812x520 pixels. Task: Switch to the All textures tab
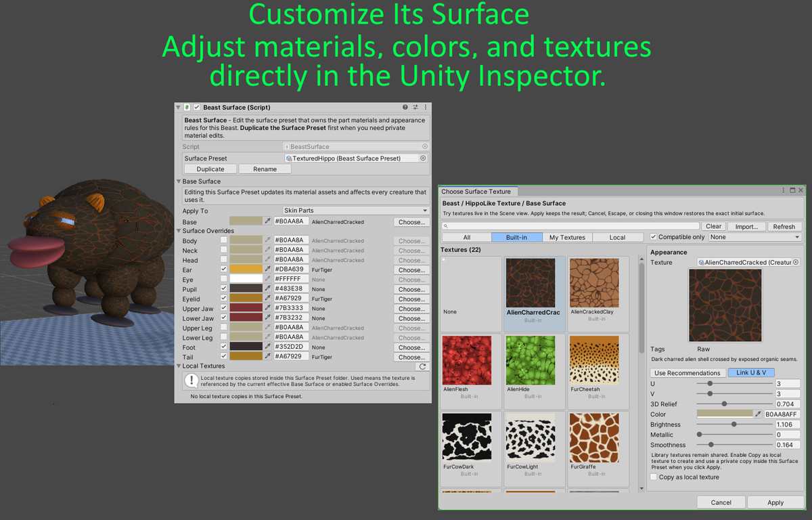click(x=467, y=237)
